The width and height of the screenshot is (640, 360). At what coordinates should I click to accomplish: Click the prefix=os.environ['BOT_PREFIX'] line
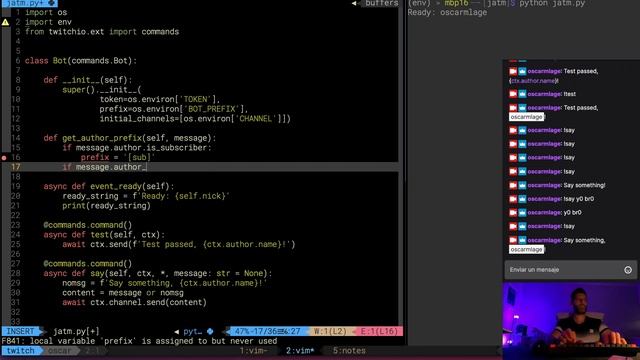point(174,109)
